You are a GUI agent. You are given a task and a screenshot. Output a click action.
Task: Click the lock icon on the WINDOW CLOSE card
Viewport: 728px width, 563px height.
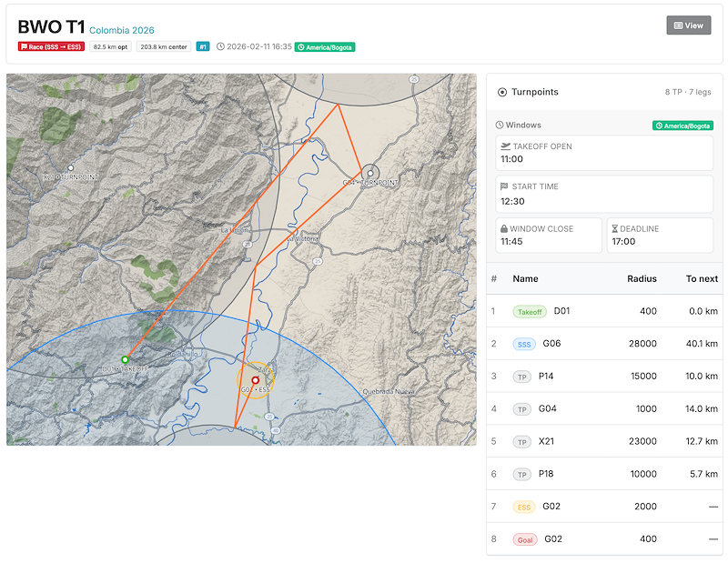pos(503,228)
